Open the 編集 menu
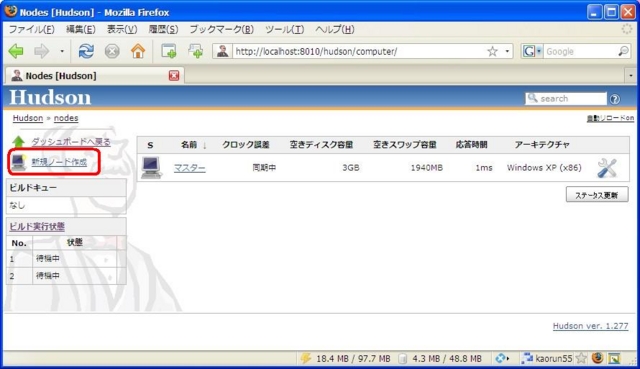The height and width of the screenshot is (369, 640). click(81, 29)
